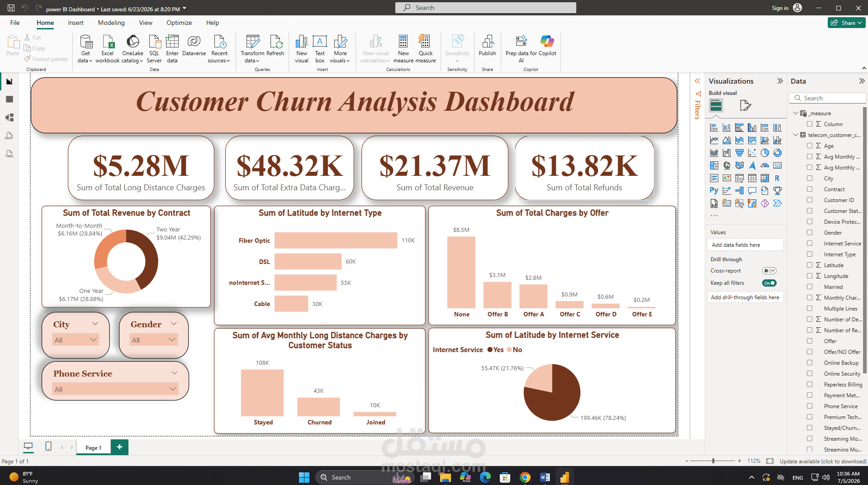Click Sign in
The height and width of the screenshot is (485, 868).
click(x=787, y=8)
